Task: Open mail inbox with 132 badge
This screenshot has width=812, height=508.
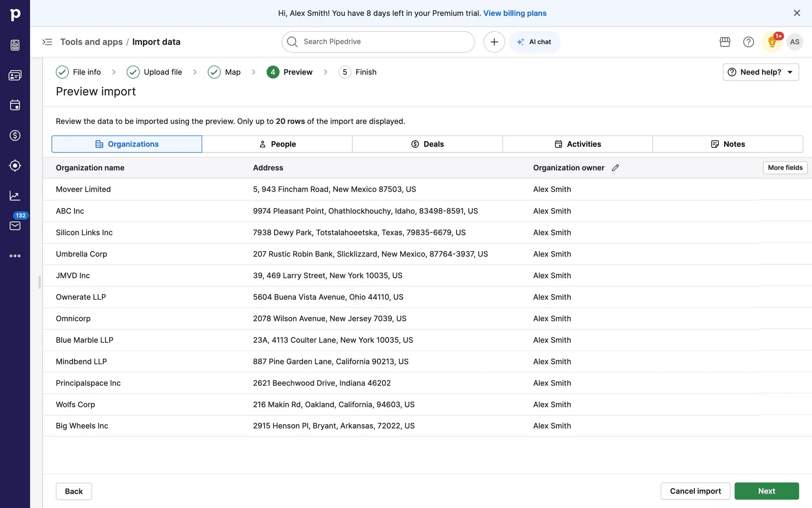Action: click(x=15, y=225)
